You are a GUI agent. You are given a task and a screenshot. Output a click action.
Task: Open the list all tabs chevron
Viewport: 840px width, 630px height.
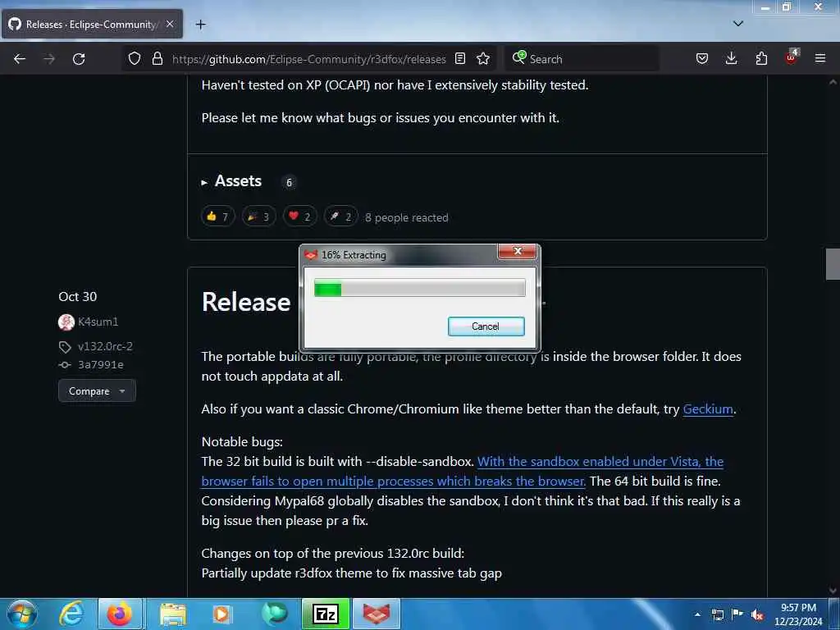[738, 24]
